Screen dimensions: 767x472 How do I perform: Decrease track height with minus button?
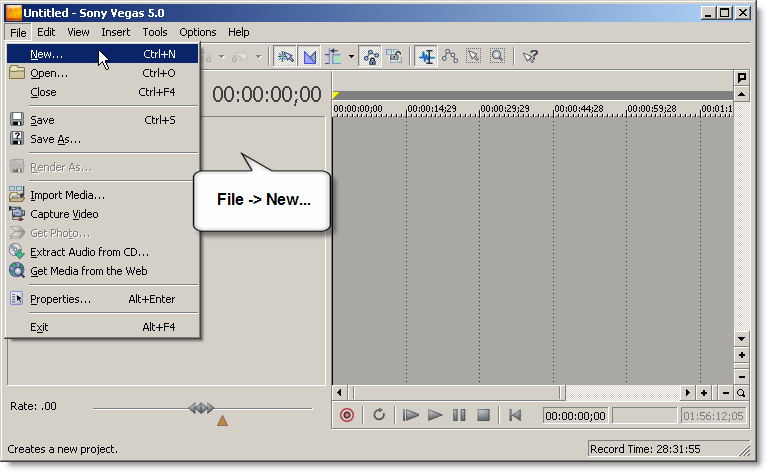coord(742,377)
